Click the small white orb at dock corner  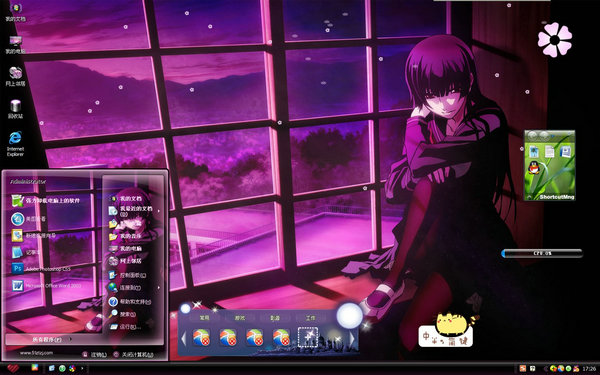(186, 308)
